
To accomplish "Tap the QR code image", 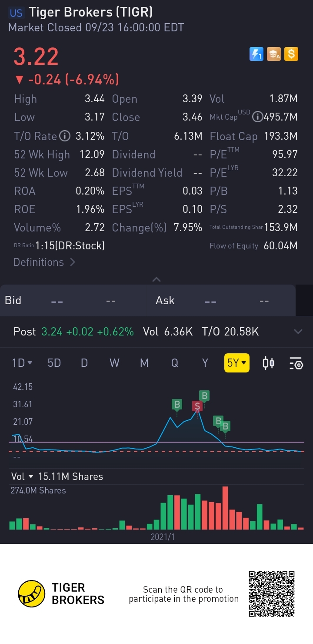I will [272, 594].
